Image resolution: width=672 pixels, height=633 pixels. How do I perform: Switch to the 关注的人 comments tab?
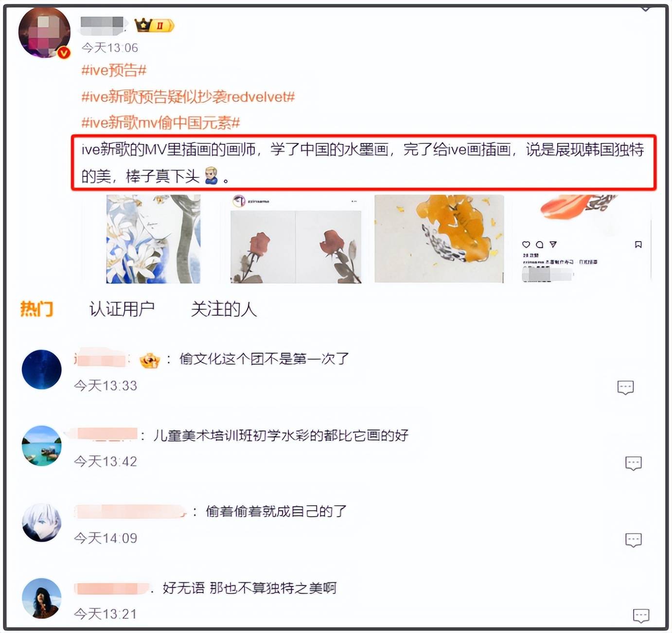pyautogui.click(x=224, y=309)
